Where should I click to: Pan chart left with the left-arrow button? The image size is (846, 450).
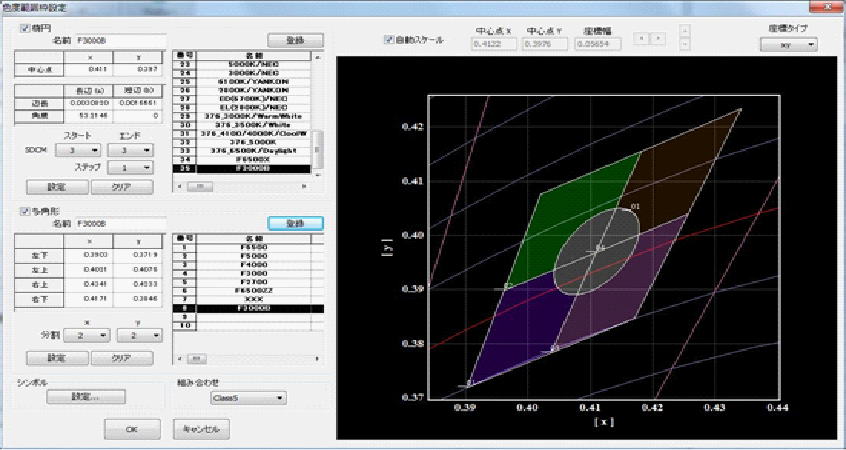pos(641,39)
